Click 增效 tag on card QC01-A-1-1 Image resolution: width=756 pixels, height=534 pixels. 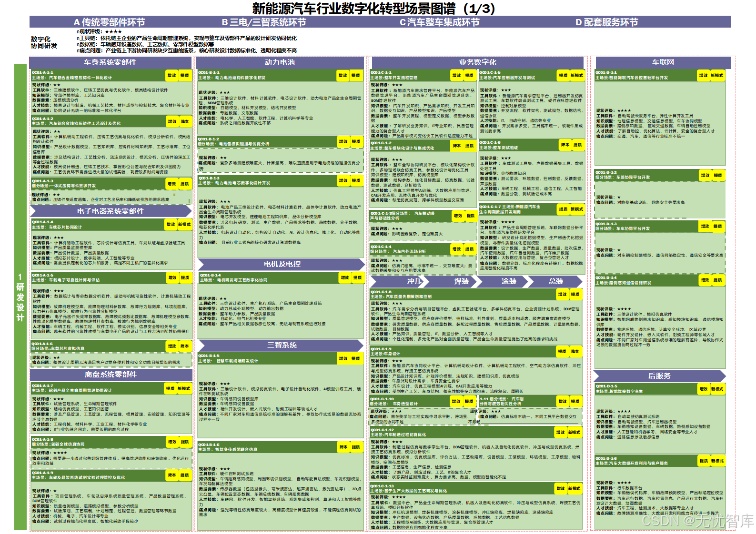coord(172,75)
